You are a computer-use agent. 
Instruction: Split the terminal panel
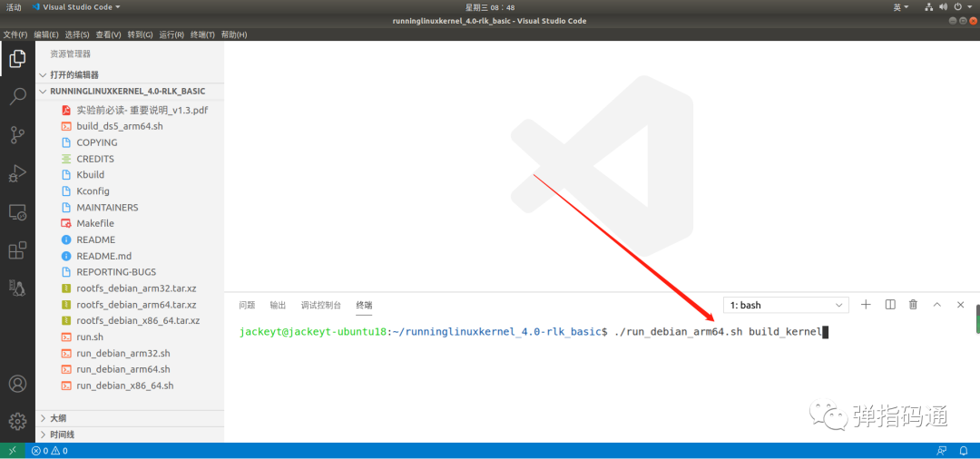(x=891, y=305)
